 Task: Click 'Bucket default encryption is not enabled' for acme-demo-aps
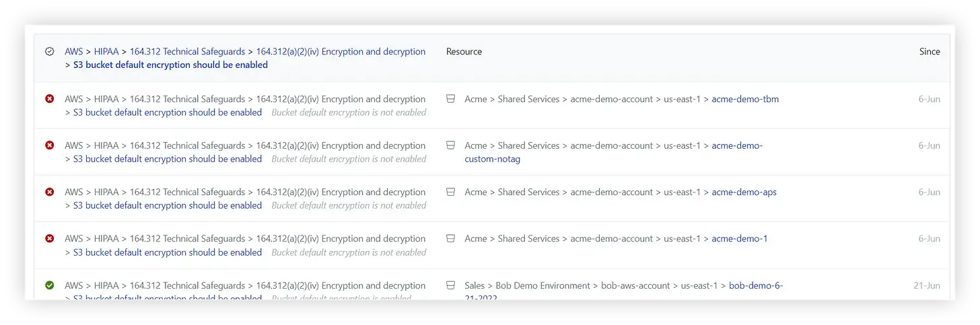coord(349,205)
